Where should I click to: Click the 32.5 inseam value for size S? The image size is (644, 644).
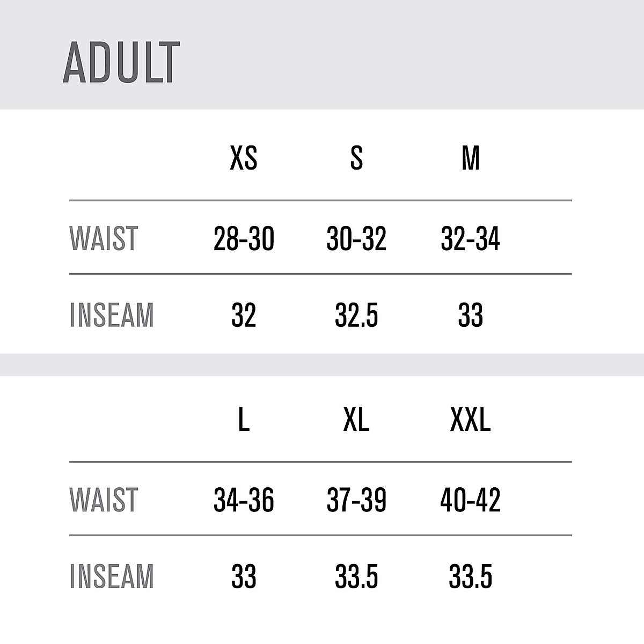tap(356, 315)
